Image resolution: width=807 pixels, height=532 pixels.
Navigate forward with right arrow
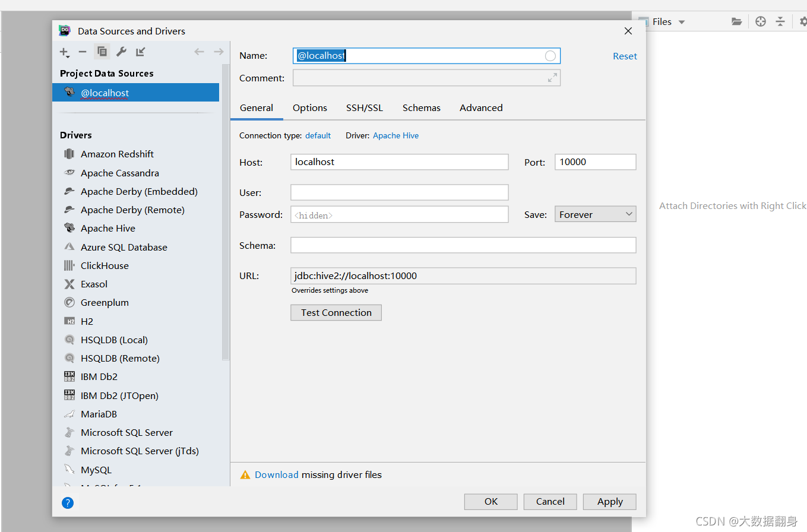[x=219, y=52]
